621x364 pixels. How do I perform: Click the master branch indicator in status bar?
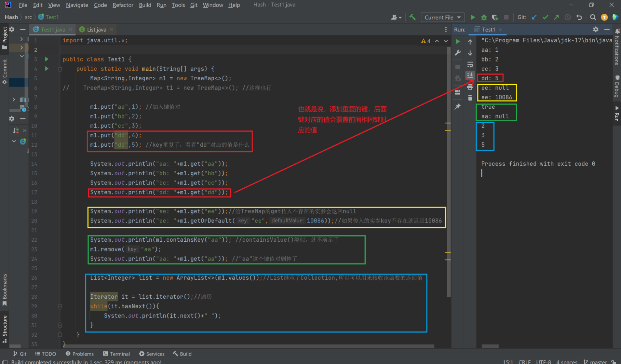pyautogui.click(x=595, y=361)
